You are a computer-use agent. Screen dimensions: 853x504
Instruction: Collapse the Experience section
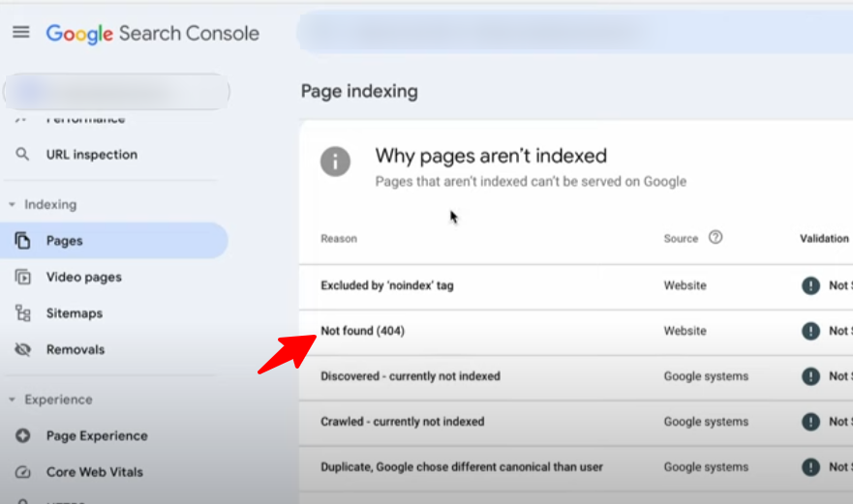coord(12,400)
